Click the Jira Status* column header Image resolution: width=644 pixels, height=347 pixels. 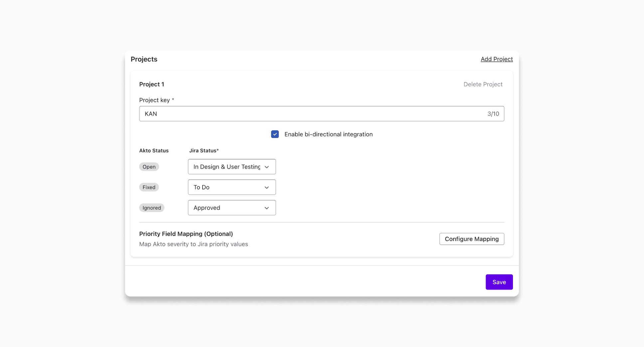204,151
